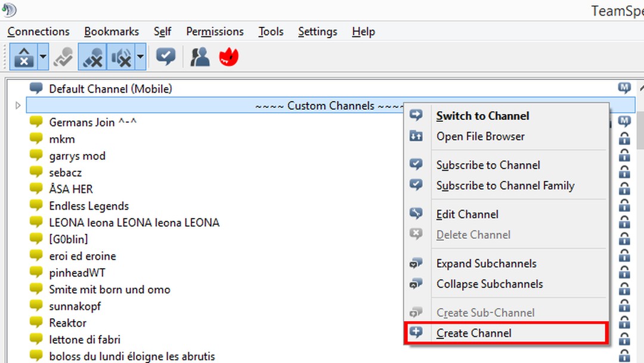Click the TeamSpeak logo in the top-left corner

click(x=10, y=10)
